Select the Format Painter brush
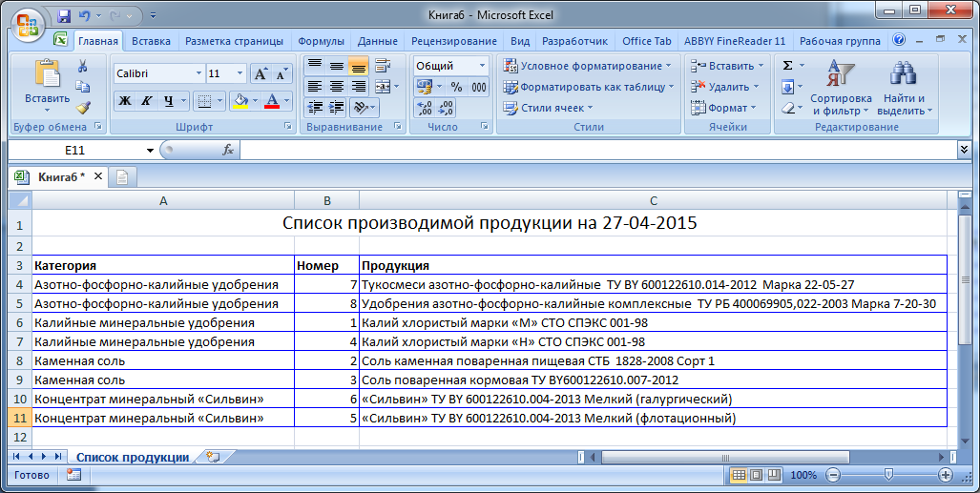The height and width of the screenshot is (493, 980). (x=82, y=108)
